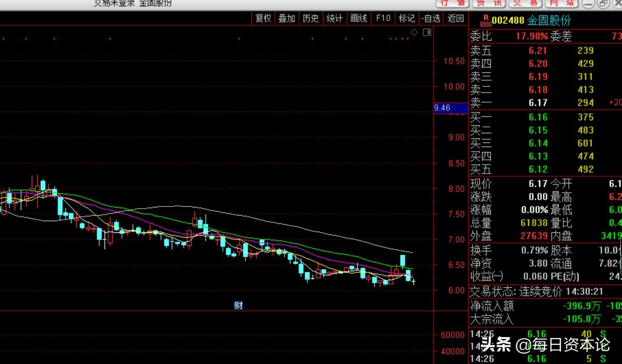Click the PE(动) label
The height and width of the screenshot is (364, 622).
(565, 277)
